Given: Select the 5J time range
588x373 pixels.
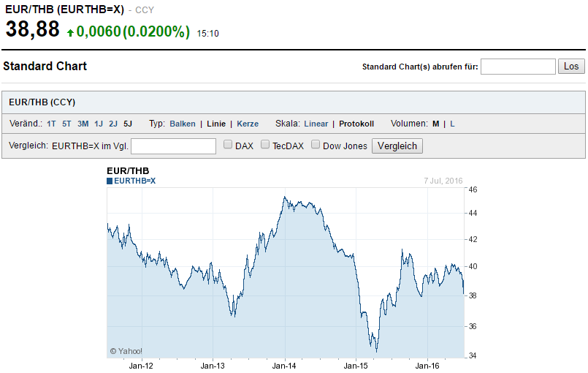Looking at the screenshot, I should (x=128, y=124).
